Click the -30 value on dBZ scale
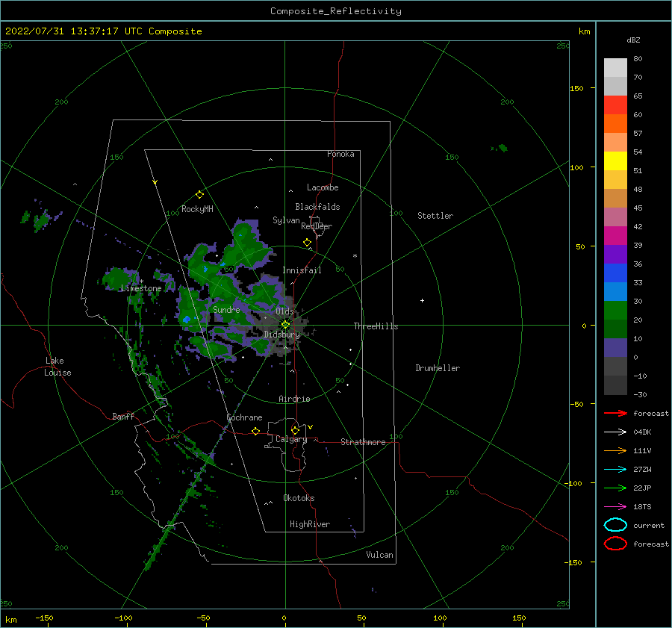The image size is (672, 628). coord(640,394)
